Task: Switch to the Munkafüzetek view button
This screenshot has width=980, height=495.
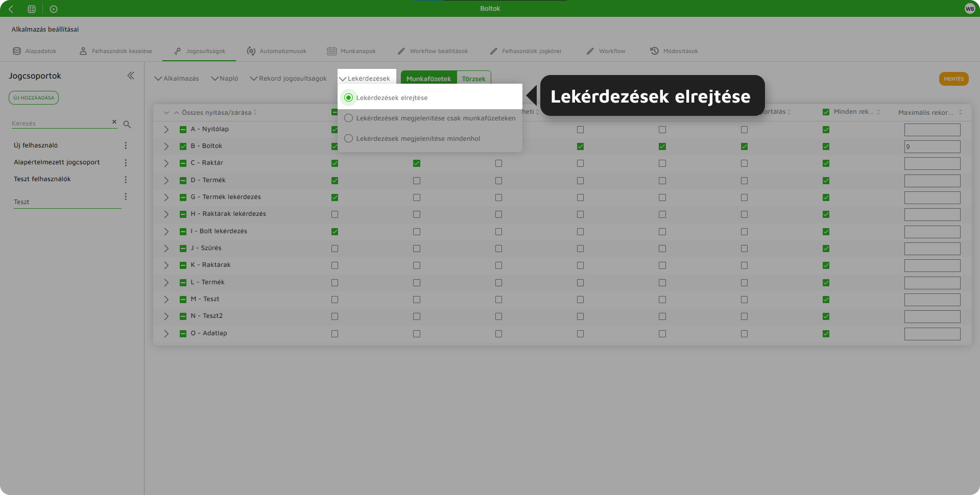Action: [x=428, y=79]
